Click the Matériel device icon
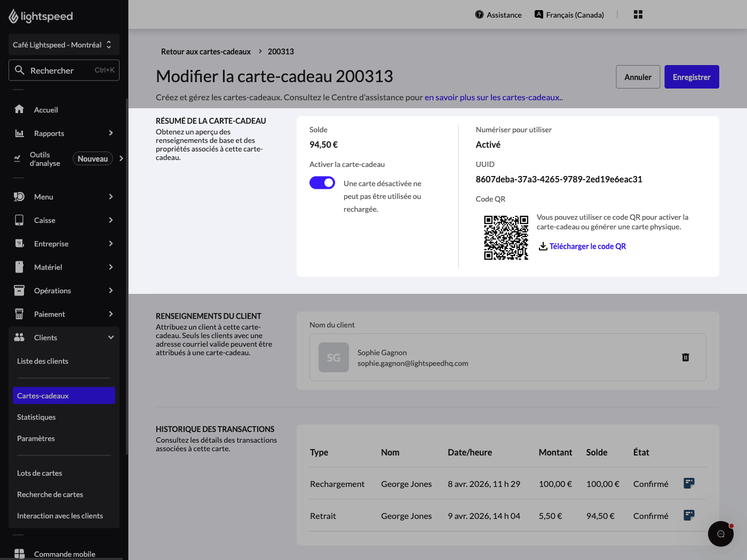 point(19,267)
